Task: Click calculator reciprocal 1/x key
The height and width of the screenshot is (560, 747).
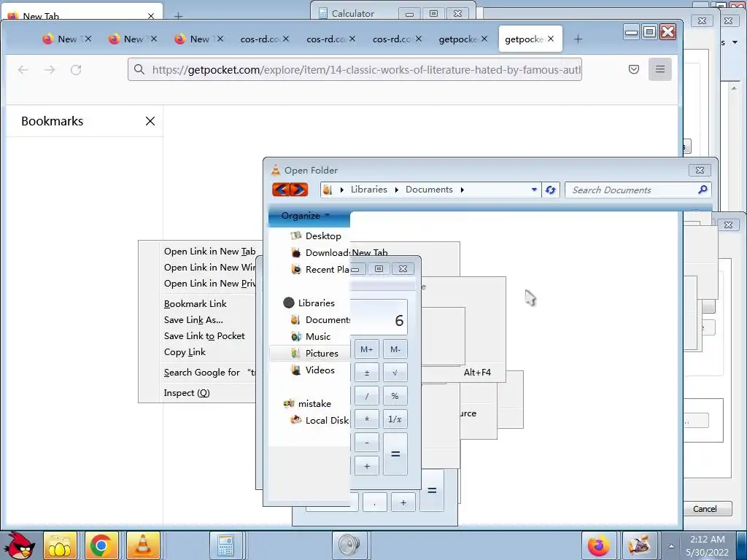Action: click(395, 419)
